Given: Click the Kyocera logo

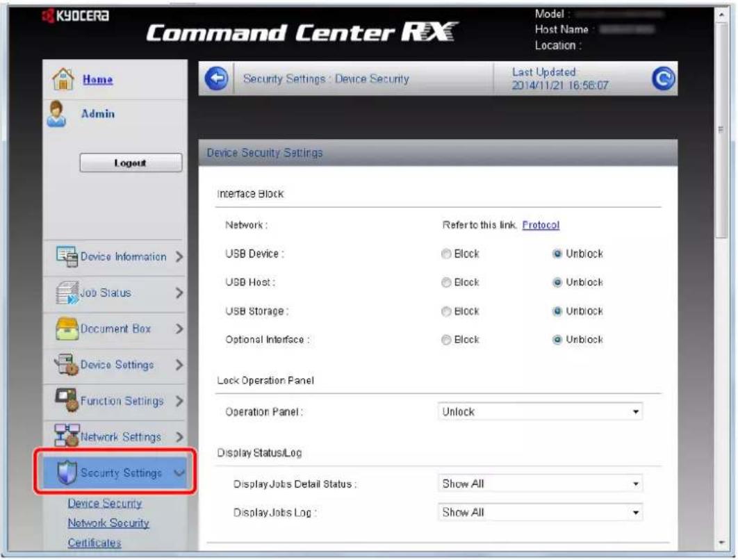Looking at the screenshot, I should 75,16.
